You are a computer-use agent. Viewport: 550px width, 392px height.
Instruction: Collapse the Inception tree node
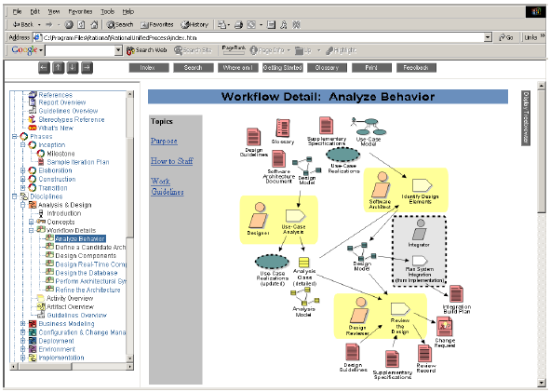pyautogui.click(x=22, y=144)
